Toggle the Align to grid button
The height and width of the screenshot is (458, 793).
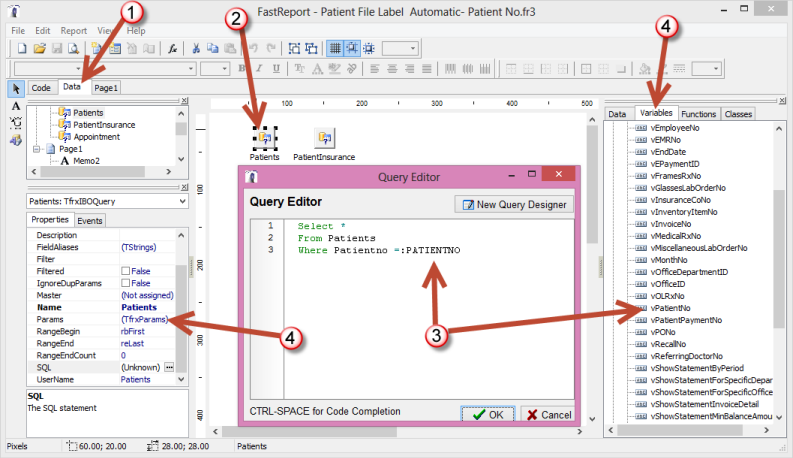click(x=352, y=49)
